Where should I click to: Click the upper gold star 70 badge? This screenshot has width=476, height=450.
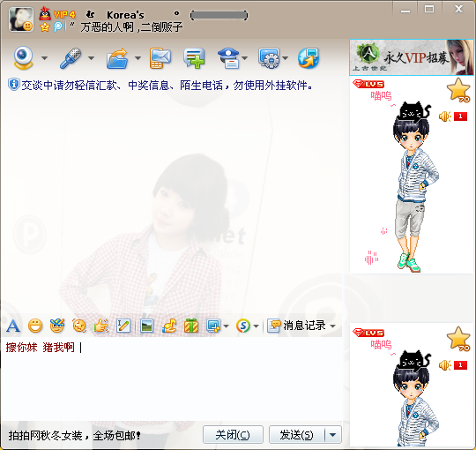coord(458,90)
